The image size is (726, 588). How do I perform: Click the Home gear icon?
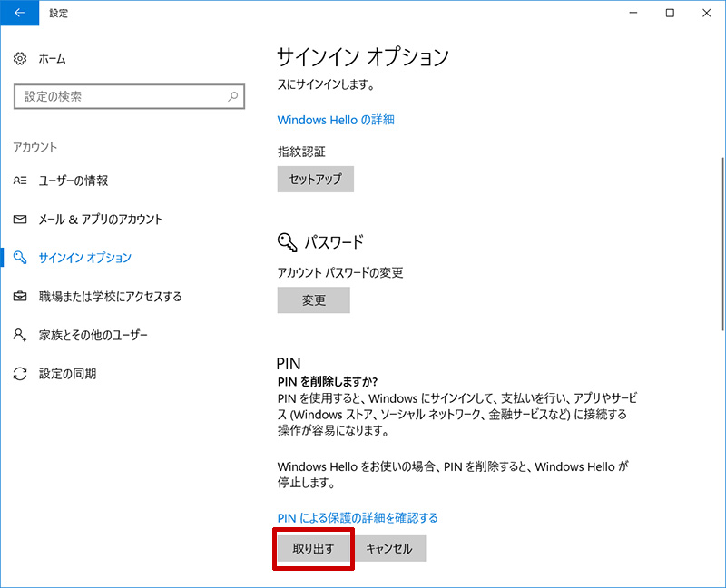(x=20, y=59)
